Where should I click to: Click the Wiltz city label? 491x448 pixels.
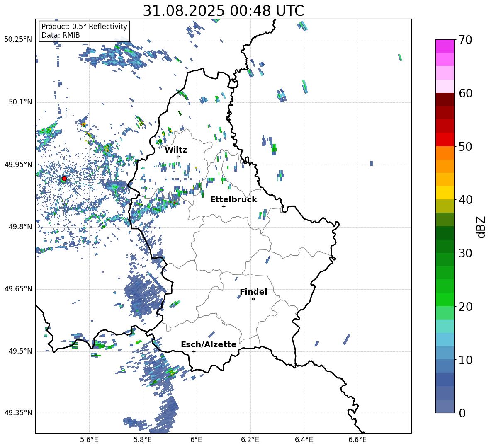pyautogui.click(x=176, y=150)
